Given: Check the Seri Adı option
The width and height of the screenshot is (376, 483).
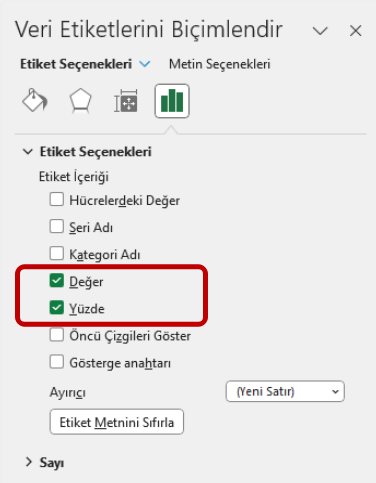Looking at the screenshot, I should tap(57, 227).
